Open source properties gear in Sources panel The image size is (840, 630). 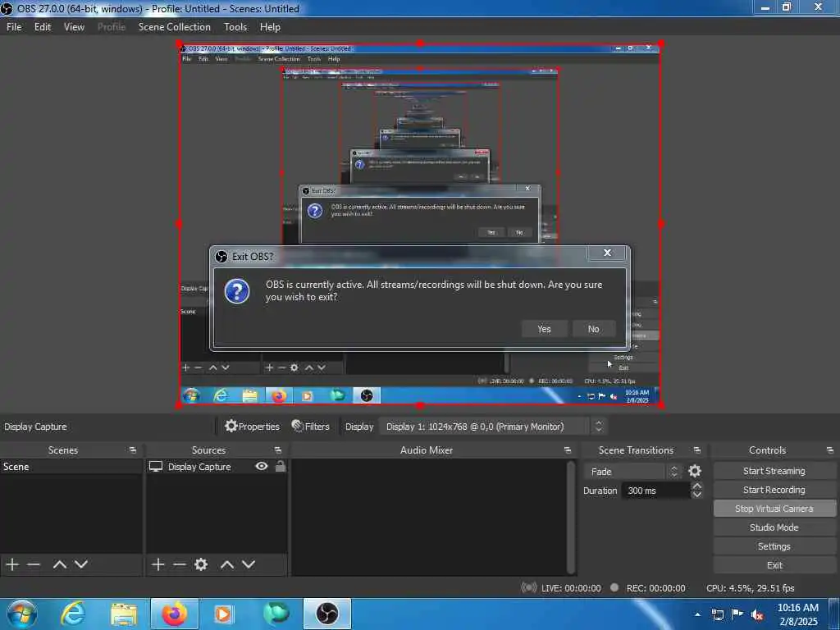201,564
